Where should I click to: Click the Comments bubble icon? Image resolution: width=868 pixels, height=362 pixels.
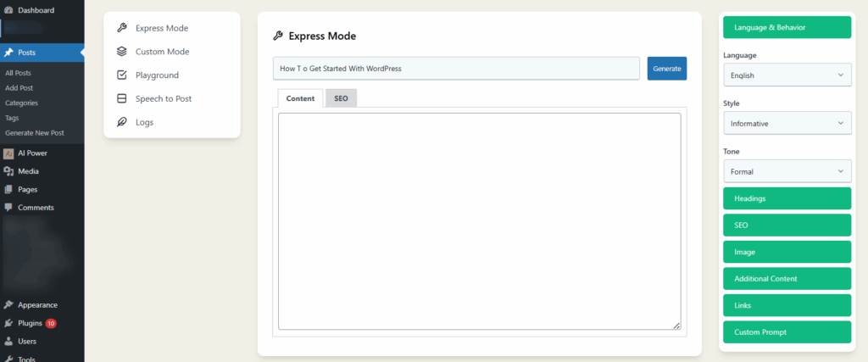(8, 208)
